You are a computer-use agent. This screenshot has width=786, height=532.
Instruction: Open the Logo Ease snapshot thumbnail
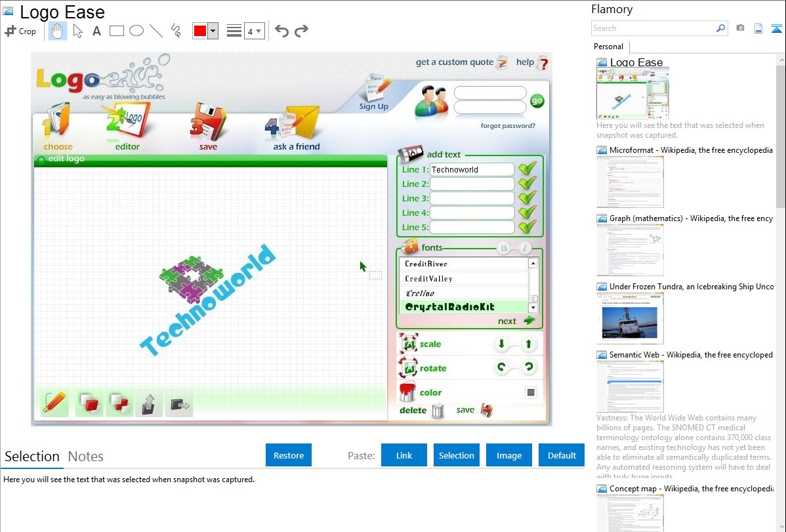(632, 94)
